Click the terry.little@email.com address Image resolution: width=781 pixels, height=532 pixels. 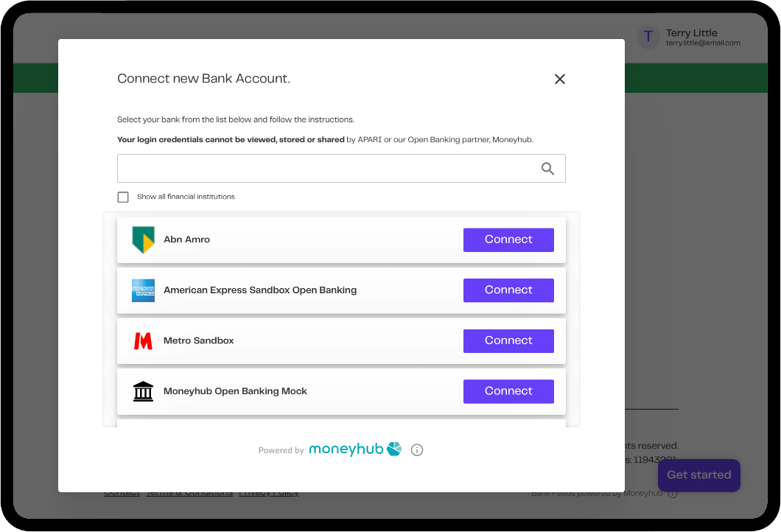click(x=703, y=43)
